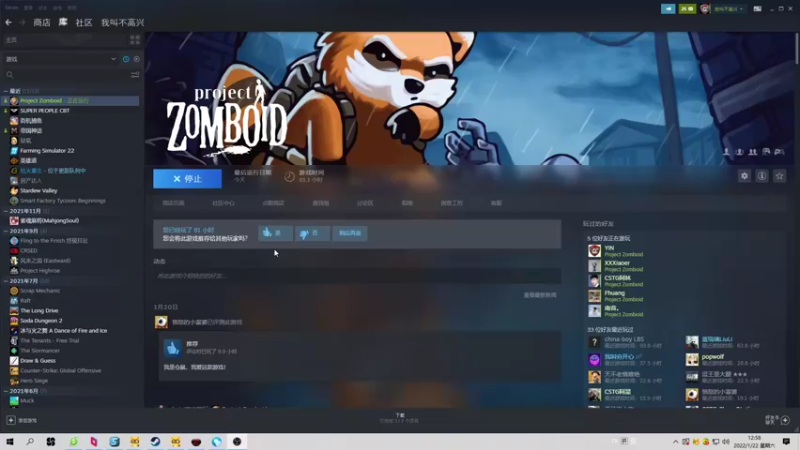The width and height of the screenshot is (800, 450).
Task: Click the library search field
Action: pyautogui.click(x=66, y=75)
